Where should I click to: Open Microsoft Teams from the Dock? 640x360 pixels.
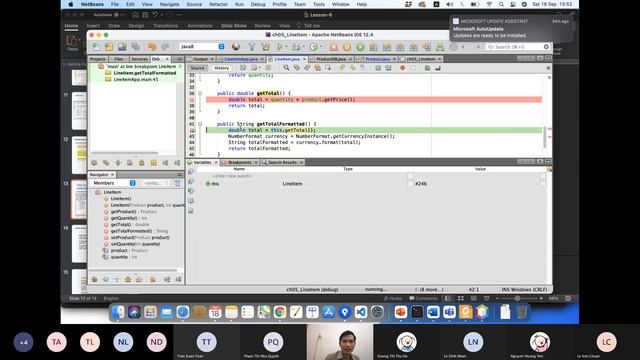pos(449,312)
